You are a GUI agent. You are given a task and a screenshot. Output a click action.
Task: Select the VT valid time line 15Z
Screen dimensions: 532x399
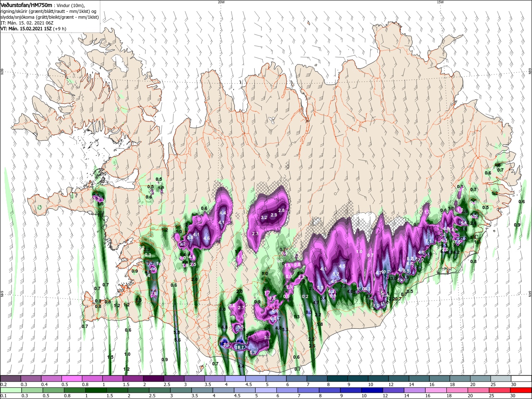(x=34, y=29)
